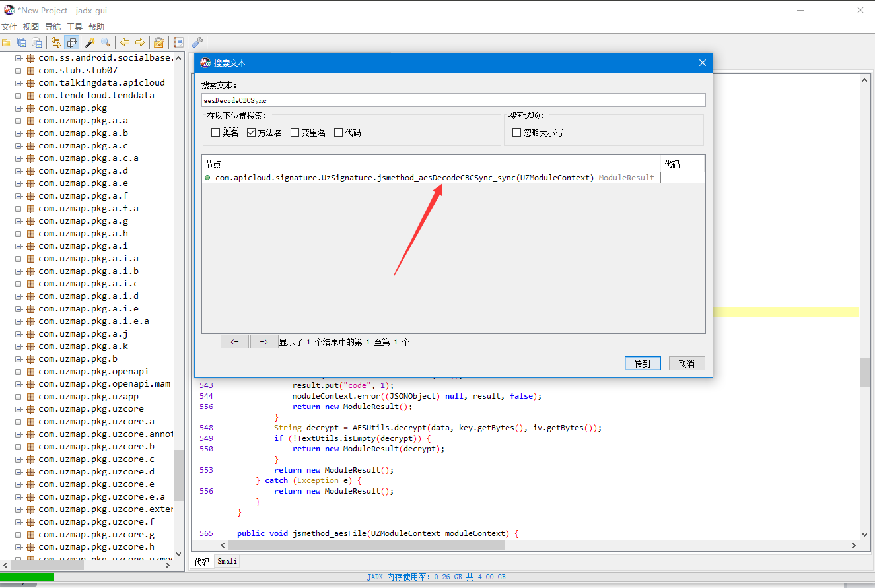
Task: Switch to the Smali tab
Action: (x=227, y=562)
